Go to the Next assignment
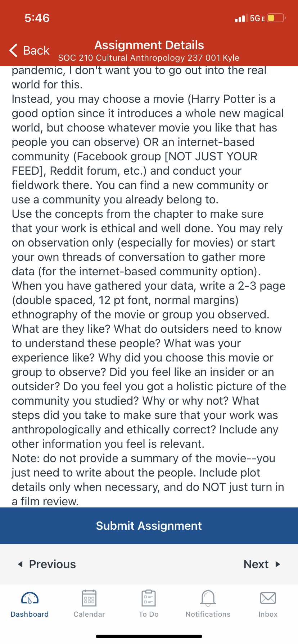Viewport: 298px width, 644px height. coord(262,564)
